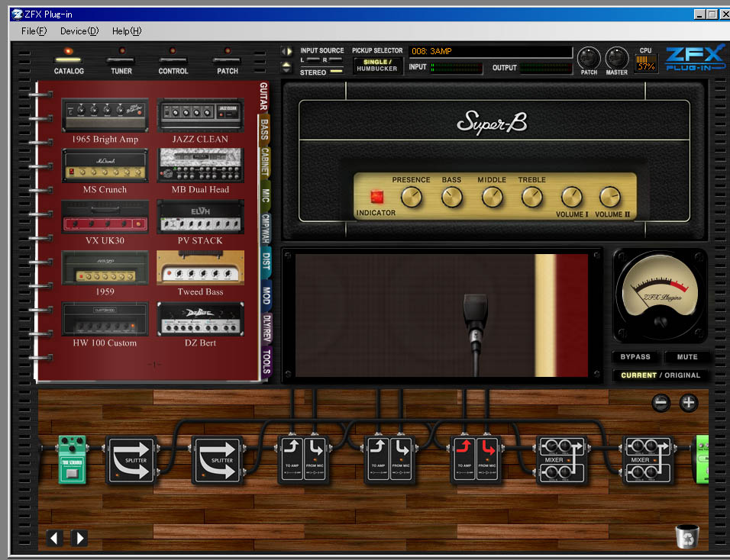This screenshot has width=730, height=560.
Task: Switch to the TOOLS catalog tab
Action: tap(266, 362)
